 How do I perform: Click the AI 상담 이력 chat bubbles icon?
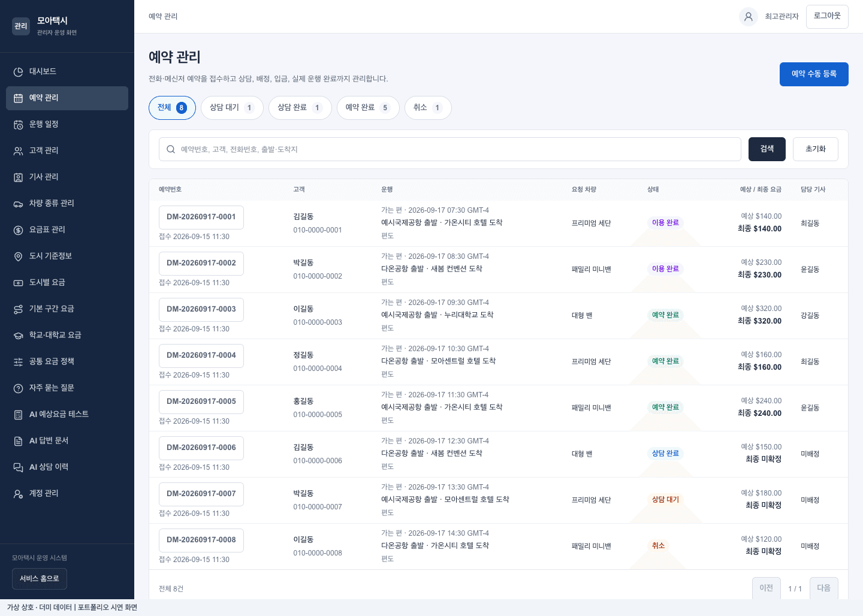point(19,467)
